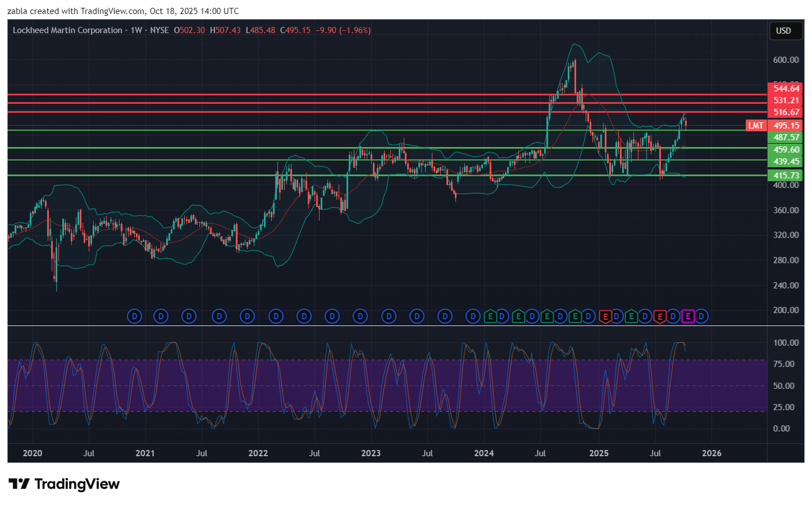Viewport: 812px width, 505px height.
Task: Click the rightmost blue dividend D marker
Action: click(x=701, y=316)
